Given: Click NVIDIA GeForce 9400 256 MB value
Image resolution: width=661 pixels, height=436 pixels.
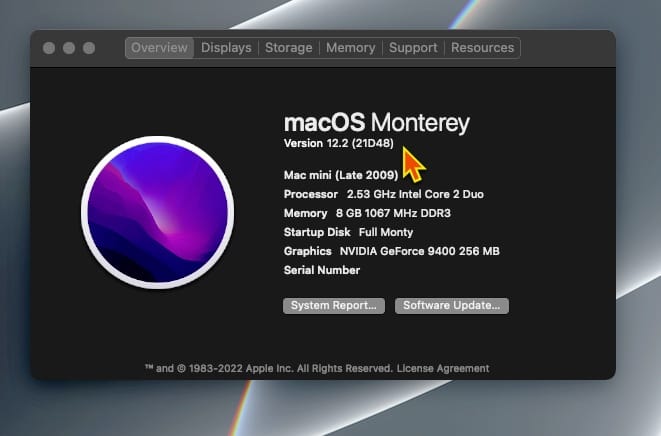Looking at the screenshot, I should click(420, 251).
